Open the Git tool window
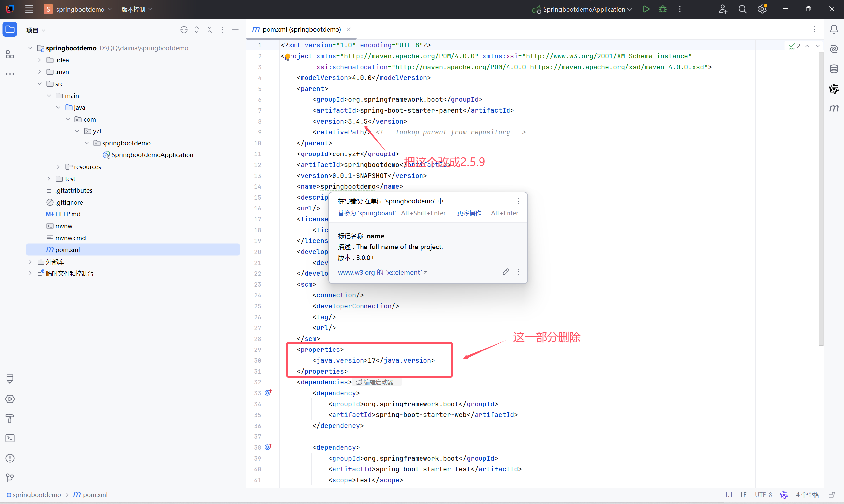 [x=10, y=478]
